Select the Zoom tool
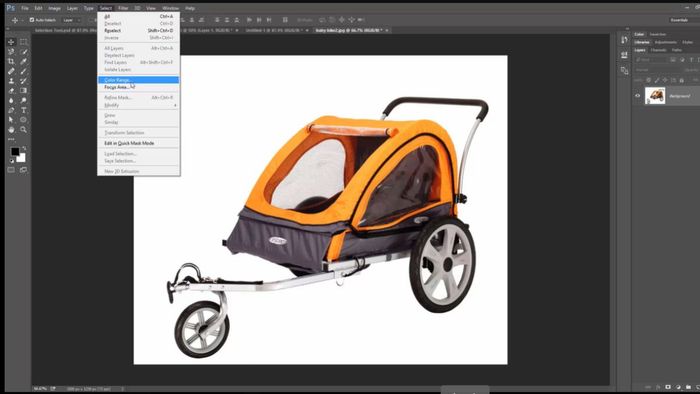 pyautogui.click(x=24, y=129)
